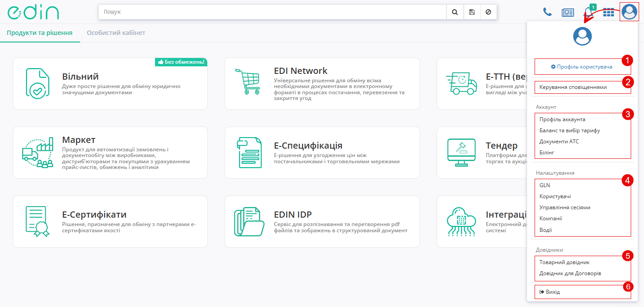
Task: Select Баланс та вибір тарифу
Action: [570, 130]
